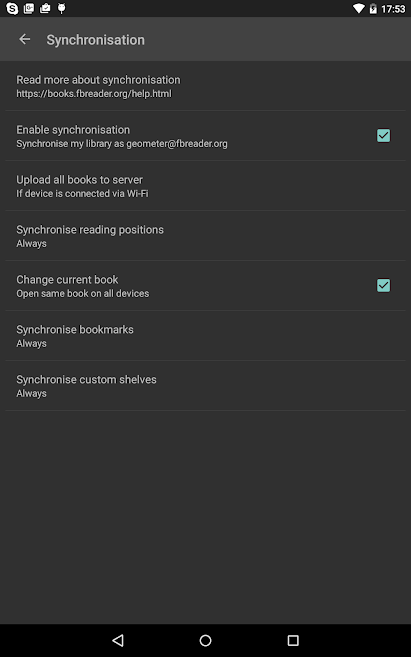Tap the clock showing 17:53
The image size is (411, 657).
coord(393,9)
